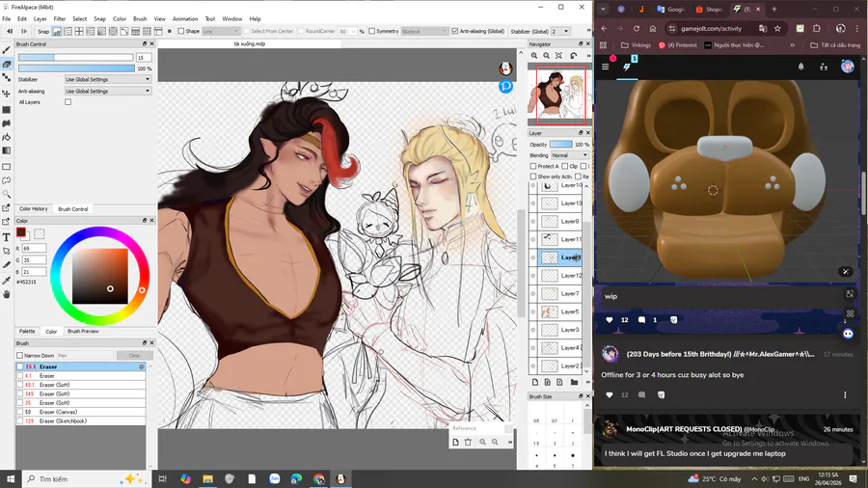
Task: Tick the Clip checkbox in the Layer panel
Action: tap(564, 166)
